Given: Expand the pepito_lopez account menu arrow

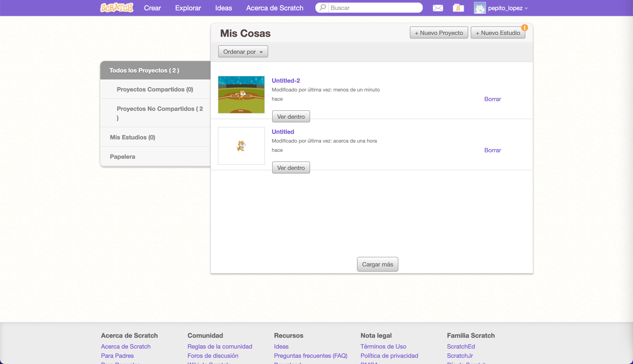Looking at the screenshot, I should [527, 9].
